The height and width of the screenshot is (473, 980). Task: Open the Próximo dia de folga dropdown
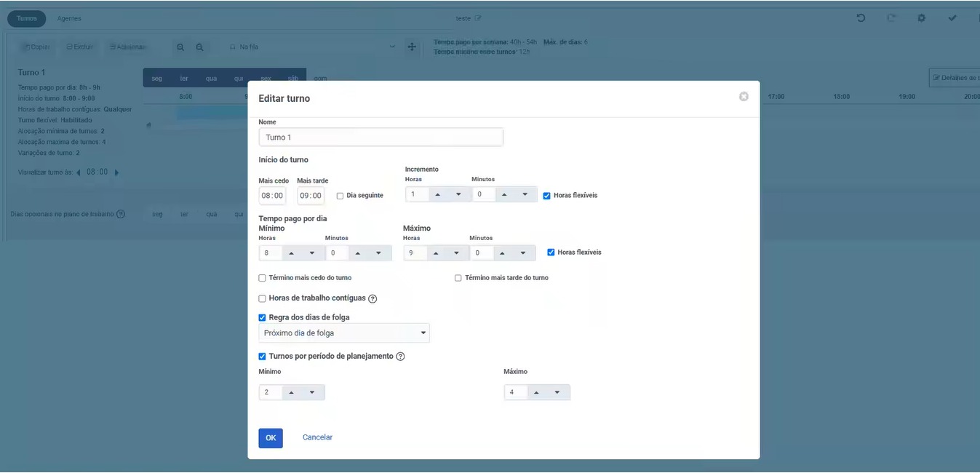pos(344,333)
